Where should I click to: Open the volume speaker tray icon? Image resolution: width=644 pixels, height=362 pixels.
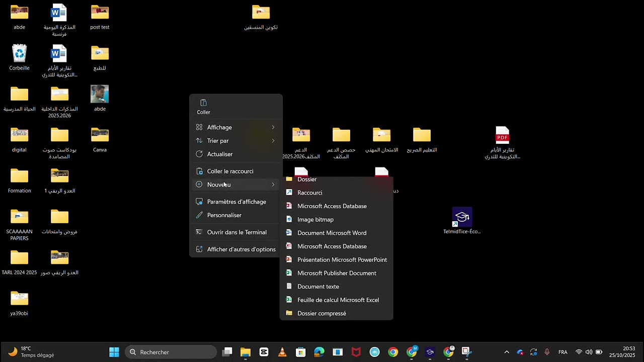[x=589, y=352]
